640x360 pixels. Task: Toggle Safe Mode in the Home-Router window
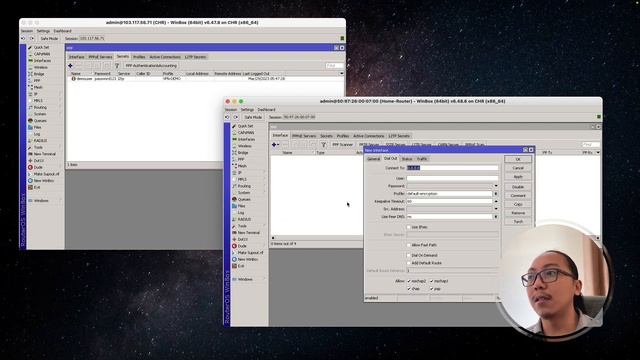(x=253, y=117)
